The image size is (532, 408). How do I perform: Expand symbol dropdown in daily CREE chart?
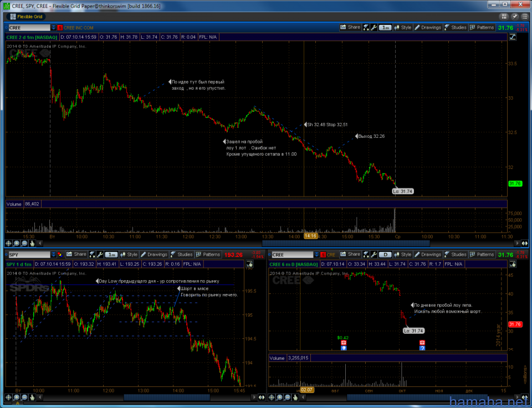tap(317, 255)
